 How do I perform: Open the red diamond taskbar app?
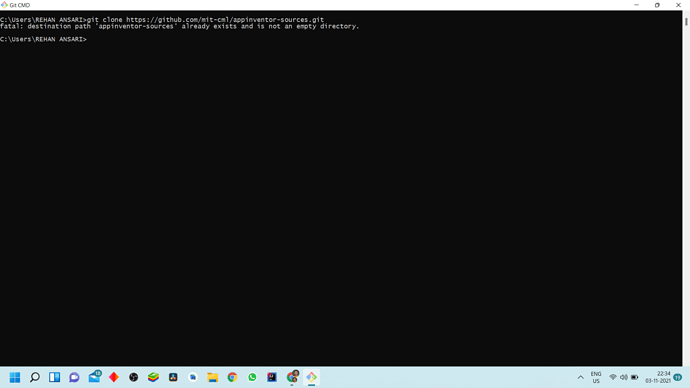(x=114, y=377)
